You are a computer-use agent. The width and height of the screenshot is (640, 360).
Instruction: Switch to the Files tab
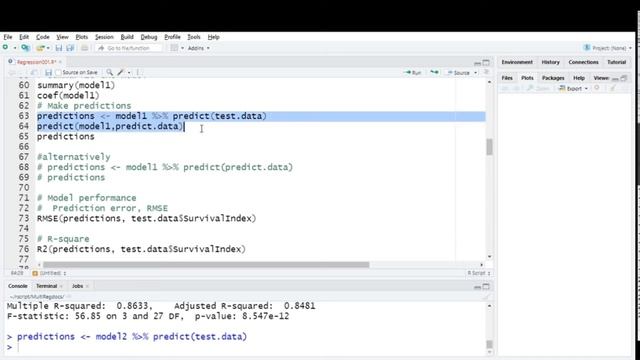pyautogui.click(x=507, y=78)
